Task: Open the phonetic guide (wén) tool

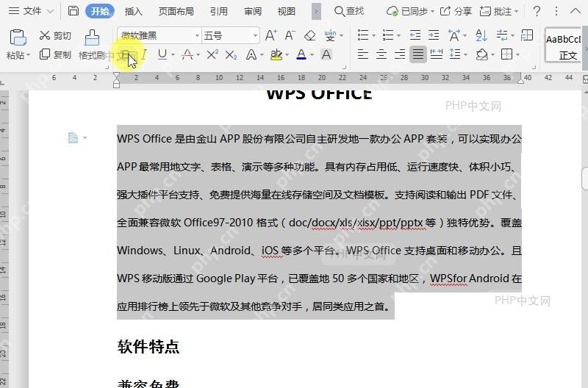Action: [x=330, y=35]
